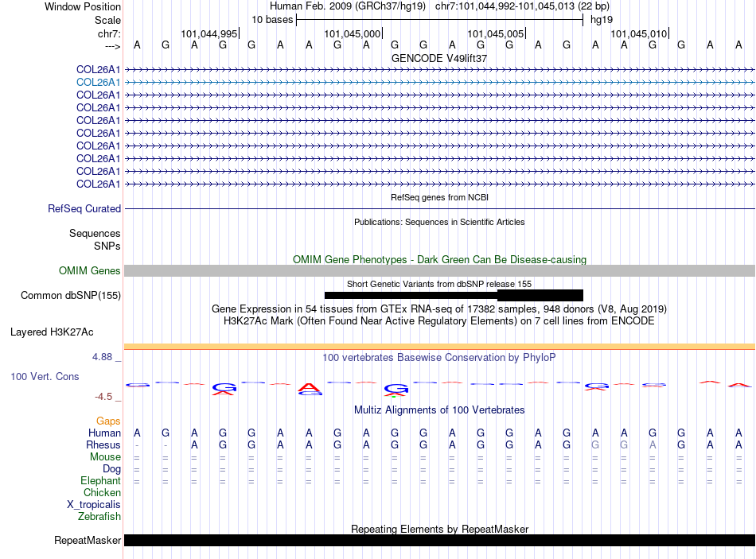Click the 101,045,000 ruler coordinate
756x559 pixels.
(353, 33)
